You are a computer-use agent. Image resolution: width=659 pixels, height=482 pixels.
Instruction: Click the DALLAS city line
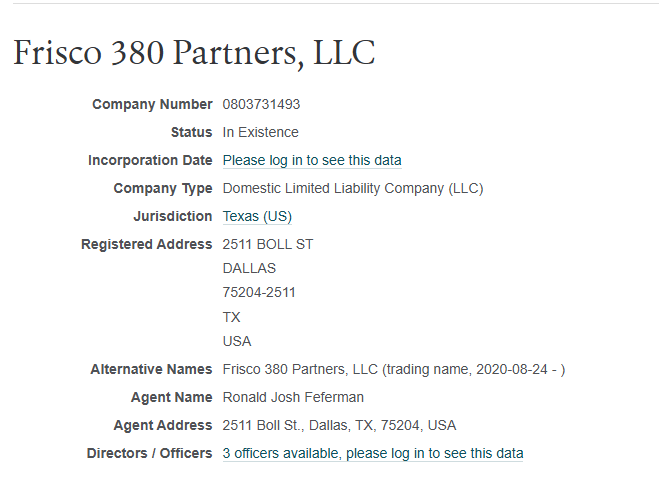249,268
